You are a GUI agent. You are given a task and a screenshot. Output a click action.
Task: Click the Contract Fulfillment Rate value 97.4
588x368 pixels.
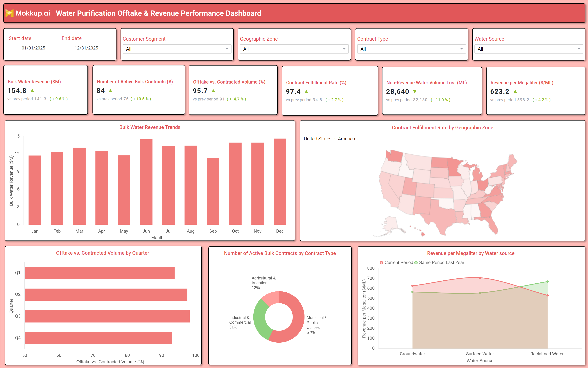293,92
